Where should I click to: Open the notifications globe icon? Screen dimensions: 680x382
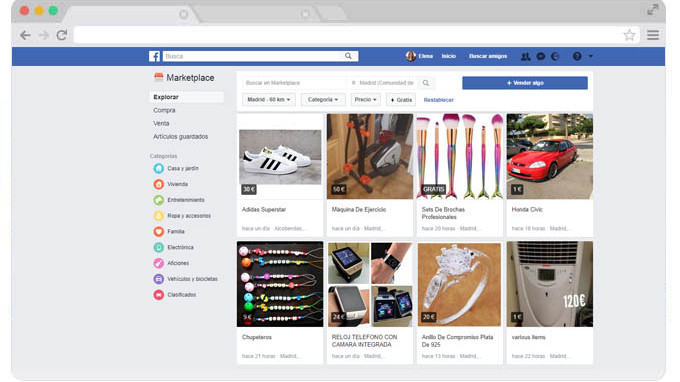click(555, 56)
